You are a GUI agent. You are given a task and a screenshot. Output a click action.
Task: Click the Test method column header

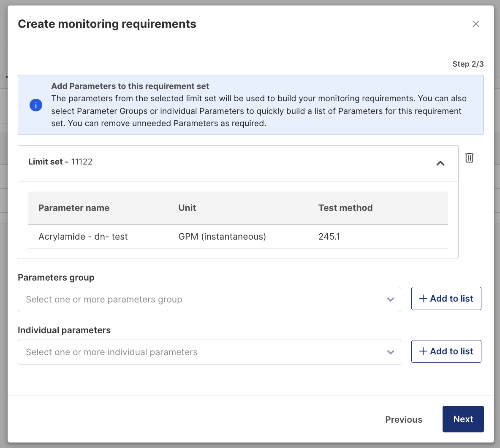[x=345, y=208]
